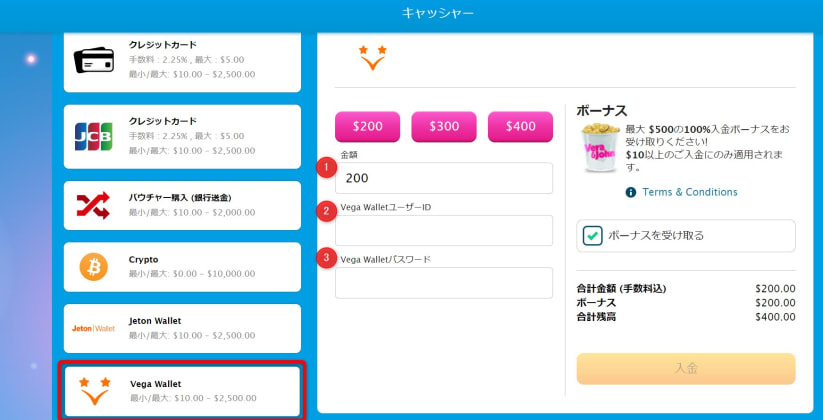The image size is (823, 420).
Task: Focus the Vega WalletユーザーID field
Action: tap(444, 230)
